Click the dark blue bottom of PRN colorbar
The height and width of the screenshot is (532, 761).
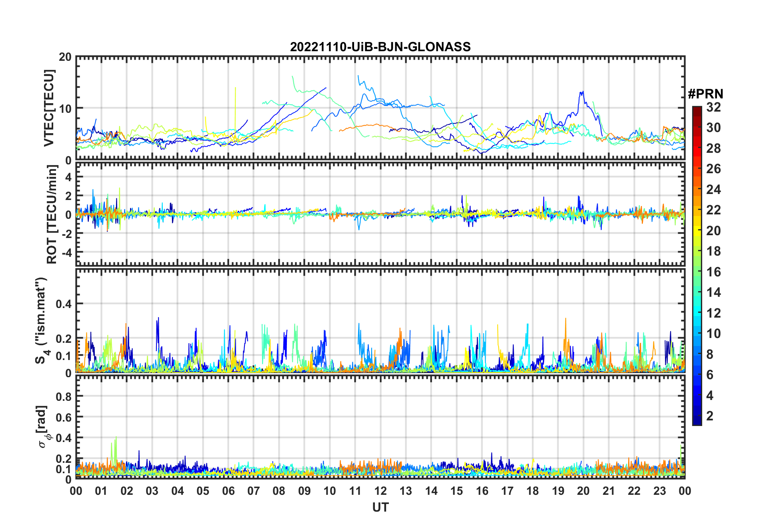[697, 420]
